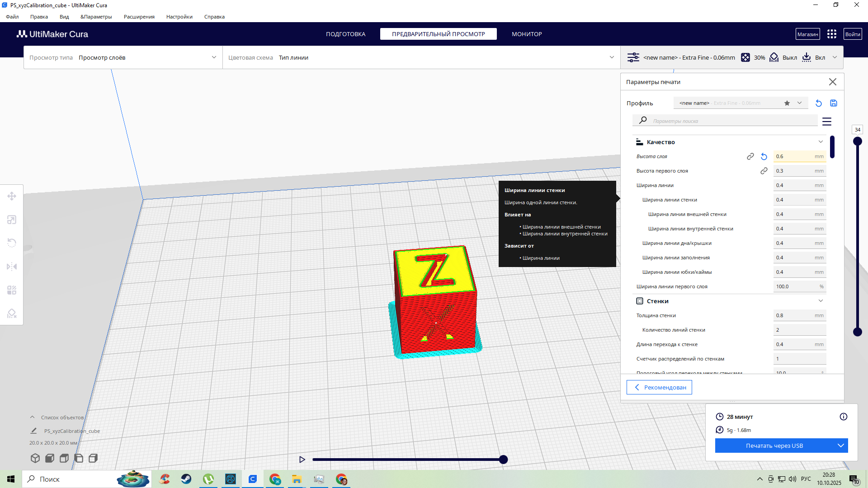Screen dimensions: 868x488
Task: Click the Support Blocker tool icon
Action: [12, 314]
